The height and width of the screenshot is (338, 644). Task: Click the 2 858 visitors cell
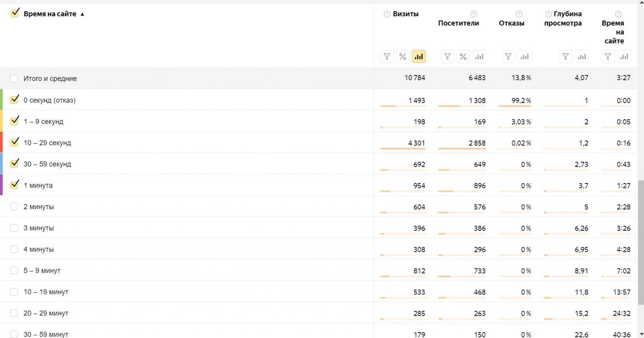pyautogui.click(x=477, y=143)
